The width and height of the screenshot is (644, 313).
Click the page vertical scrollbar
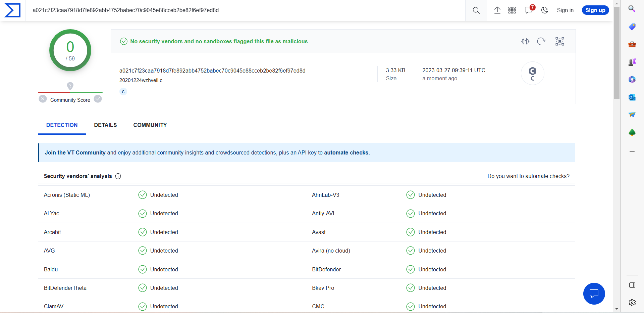point(616,54)
